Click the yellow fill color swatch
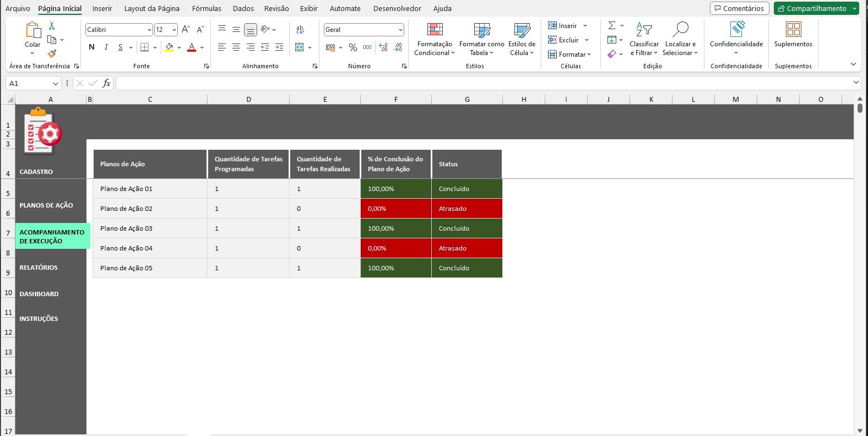 pos(169,47)
